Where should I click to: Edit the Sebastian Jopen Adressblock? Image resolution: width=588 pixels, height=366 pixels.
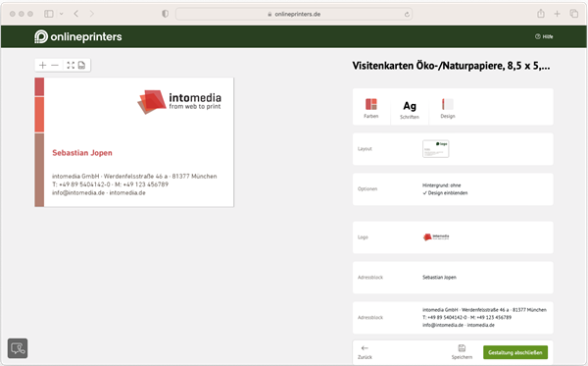[x=453, y=278]
